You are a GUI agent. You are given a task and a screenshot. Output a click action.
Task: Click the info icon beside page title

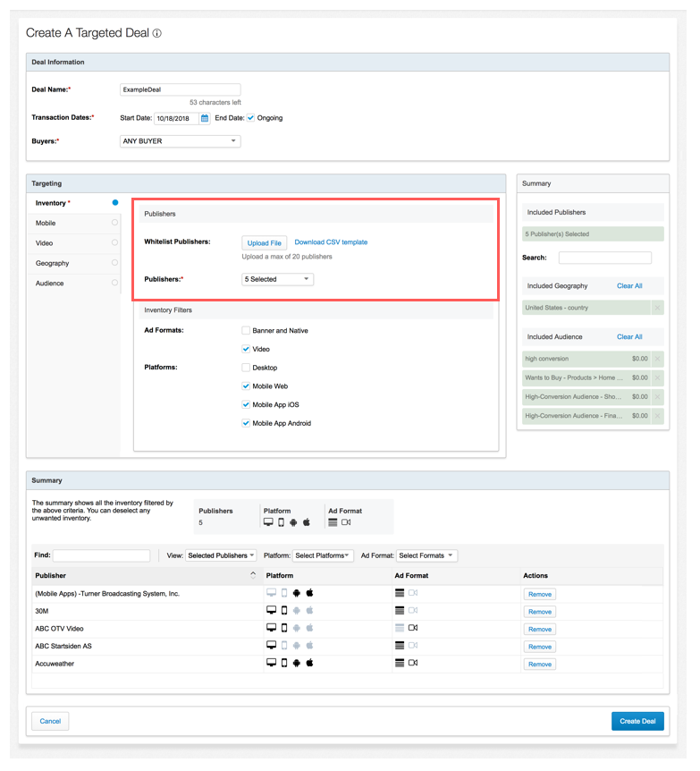tap(157, 33)
